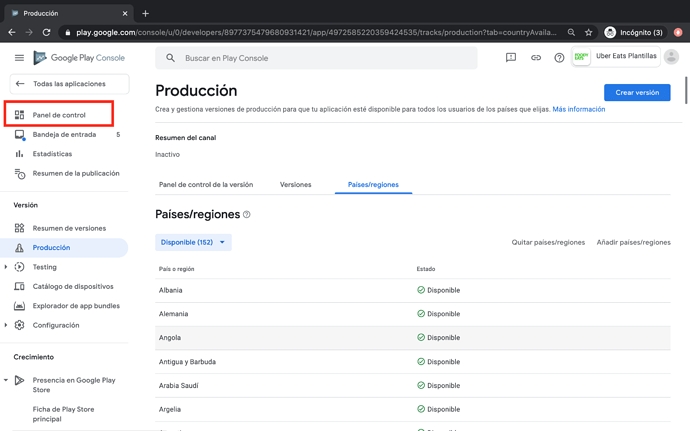Open the Disponible (152) filter dropdown
This screenshot has width=690, height=431.
(x=193, y=242)
